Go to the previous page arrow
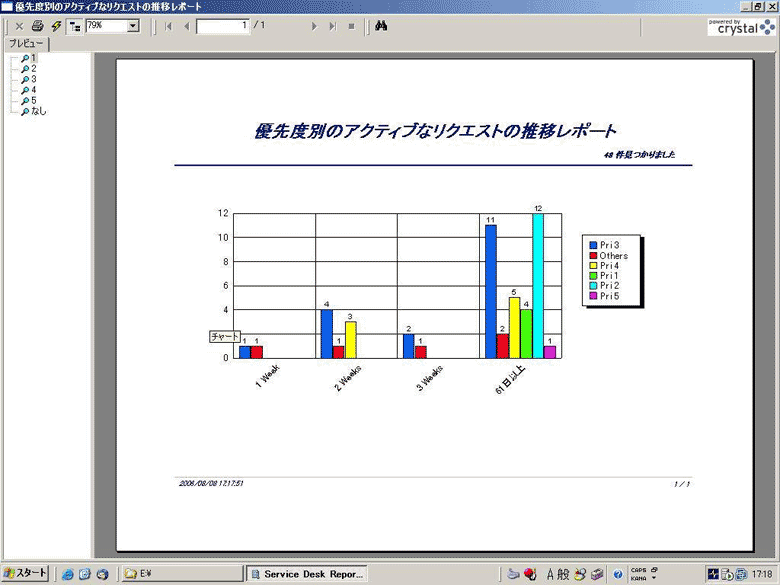The width and height of the screenshot is (780, 585). pos(186,26)
